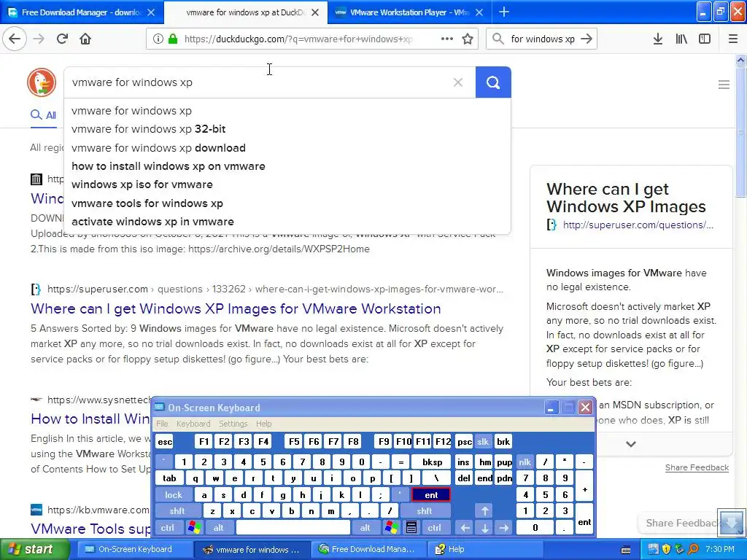Open 'Where can I get Windows XP Images' result
Screen dimensions: 747x560
pyautogui.click(x=236, y=308)
